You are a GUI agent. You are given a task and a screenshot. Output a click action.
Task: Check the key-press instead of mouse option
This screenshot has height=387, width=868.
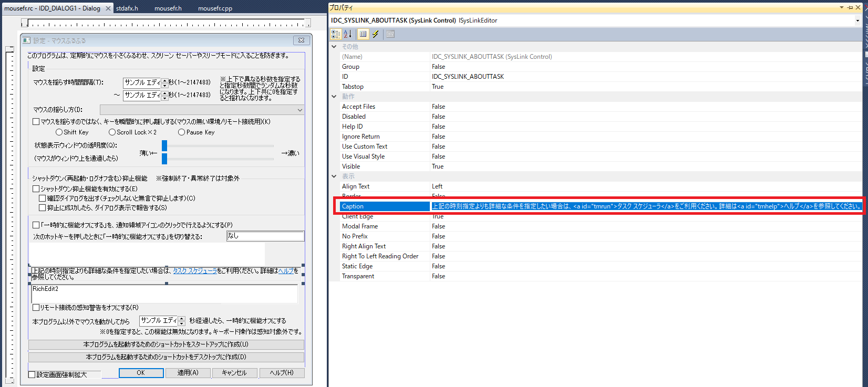tap(36, 122)
